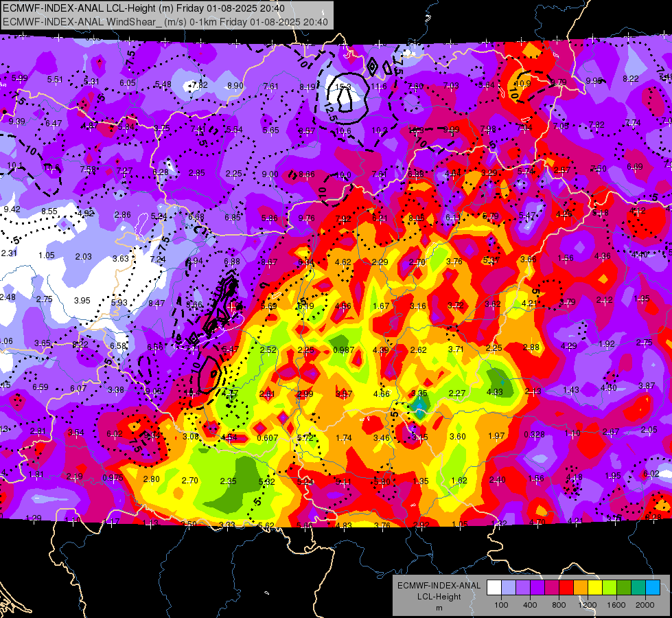This screenshot has height=618, width=672.
Task: Click the LCL-Height title line at top
Action: (x=143, y=8)
